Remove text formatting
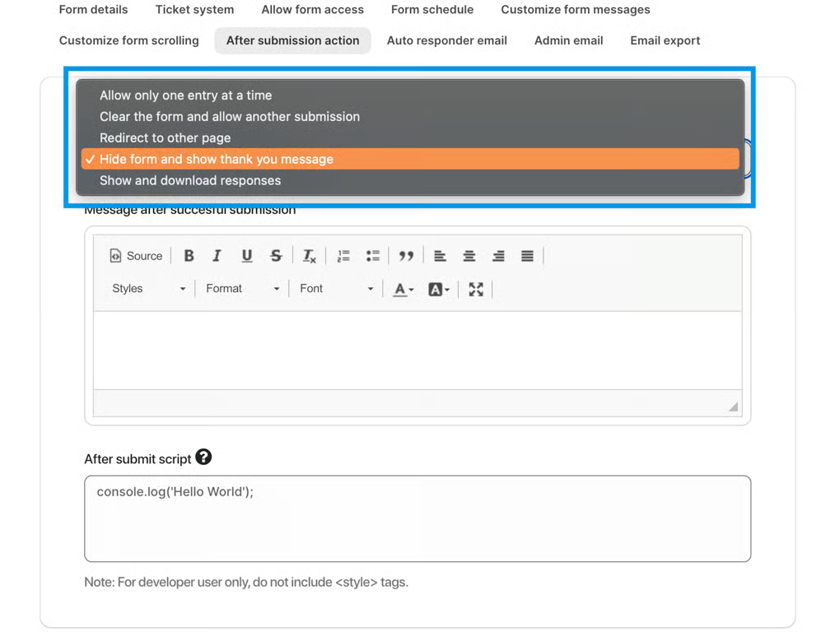 tap(309, 256)
